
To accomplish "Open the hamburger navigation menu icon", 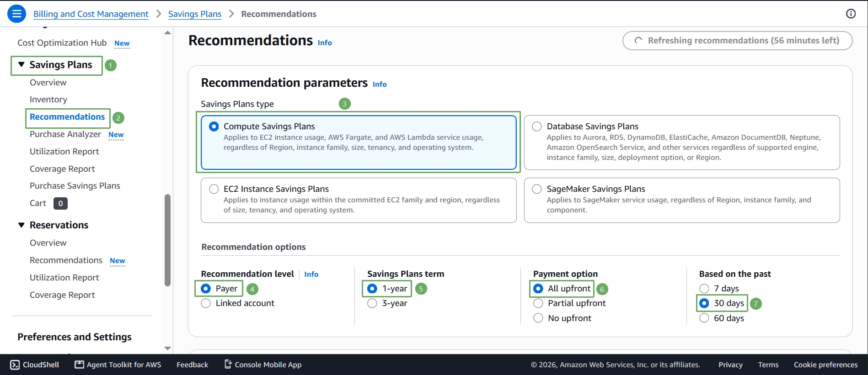I will 16,14.
